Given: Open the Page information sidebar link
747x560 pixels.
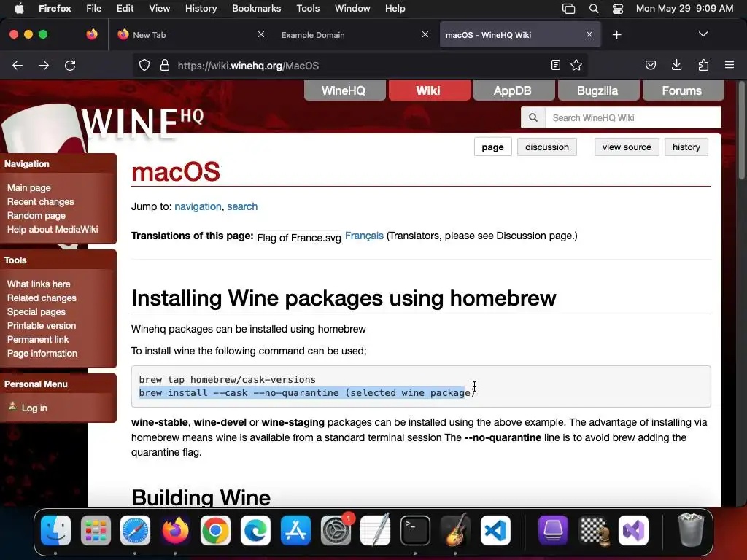Looking at the screenshot, I should 42,354.
